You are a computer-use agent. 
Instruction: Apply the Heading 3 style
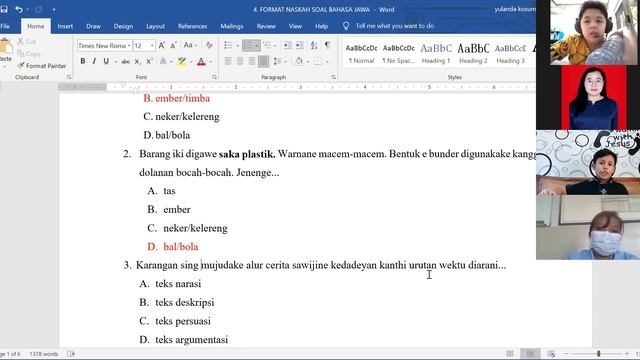pyautogui.click(x=511, y=54)
